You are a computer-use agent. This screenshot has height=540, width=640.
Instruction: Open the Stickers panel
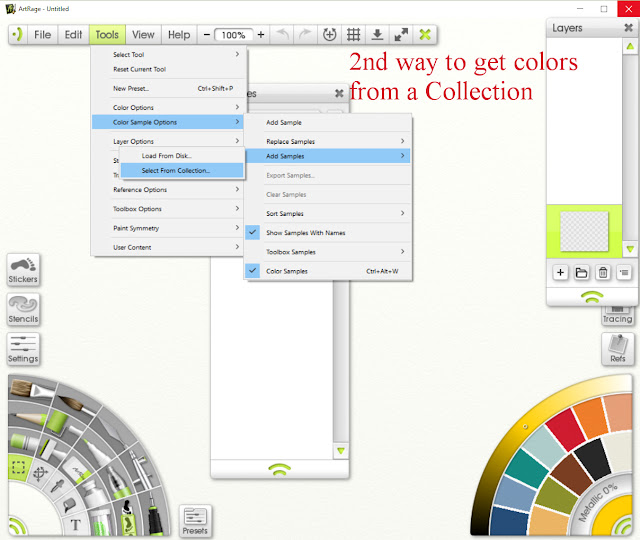click(x=23, y=270)
